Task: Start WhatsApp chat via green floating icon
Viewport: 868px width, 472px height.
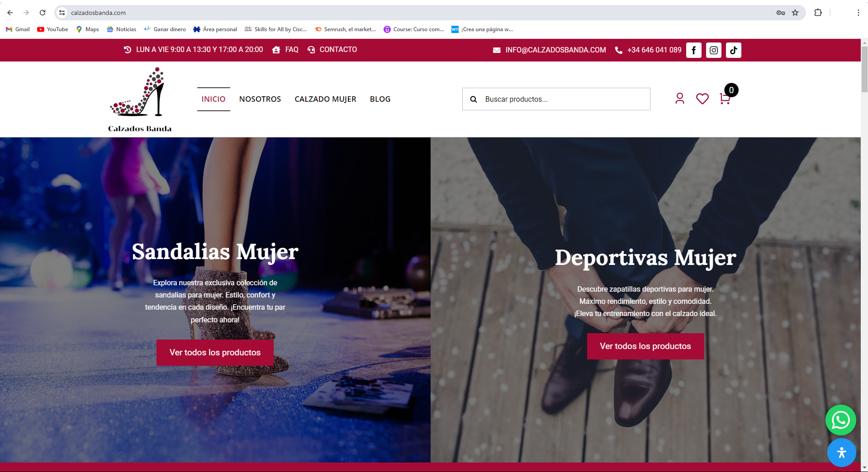Action: click(840, 420)
